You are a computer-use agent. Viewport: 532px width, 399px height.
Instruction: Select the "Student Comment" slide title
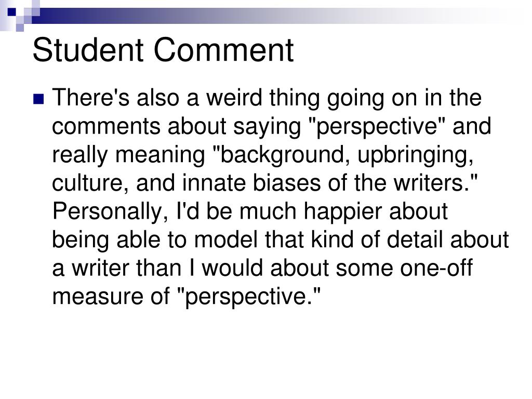point(163,50)
